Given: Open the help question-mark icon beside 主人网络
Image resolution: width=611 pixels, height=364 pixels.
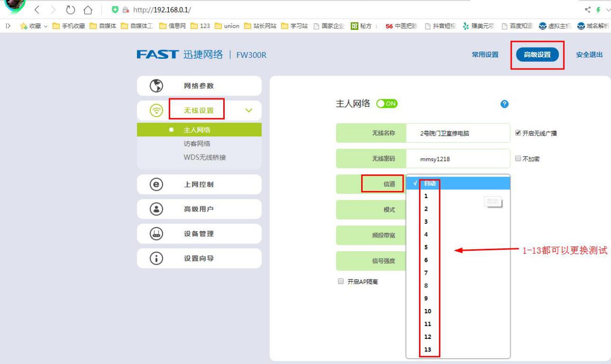Looking at the screenshot, I should coord(503,104).
